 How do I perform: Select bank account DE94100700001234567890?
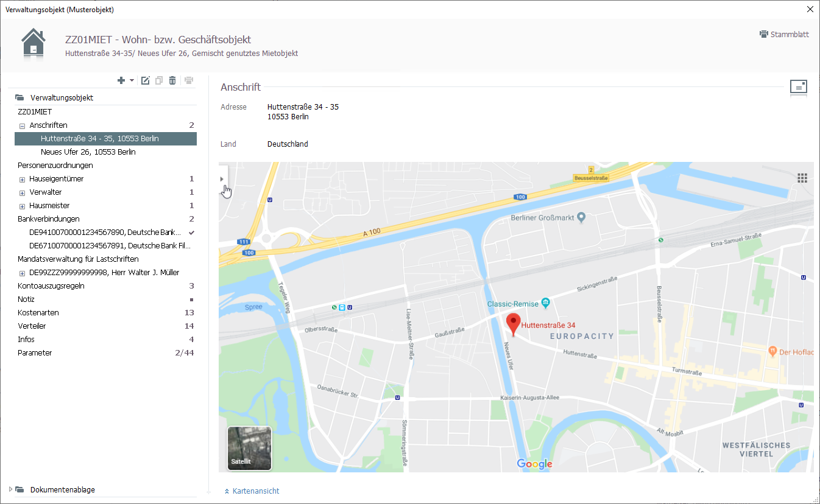coord(105,233)
